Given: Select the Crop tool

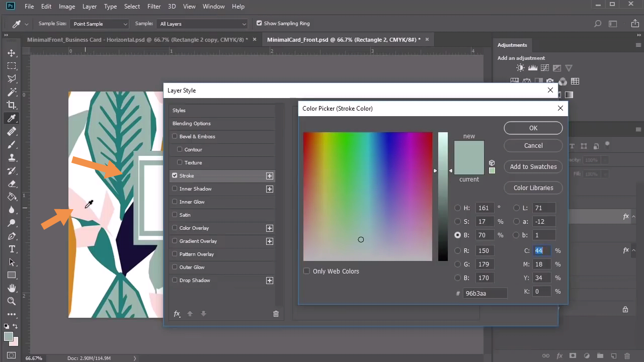Looking at the screenshot, I should coord(11,105).
